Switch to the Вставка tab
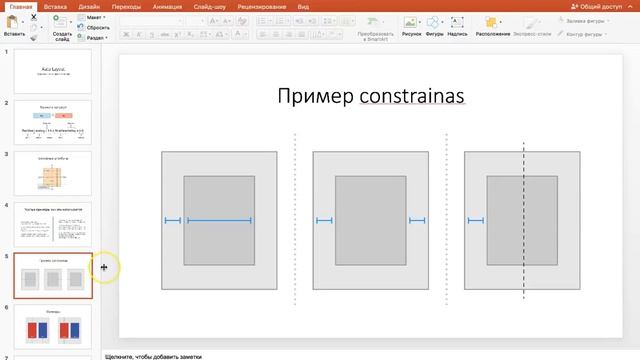 55,7
